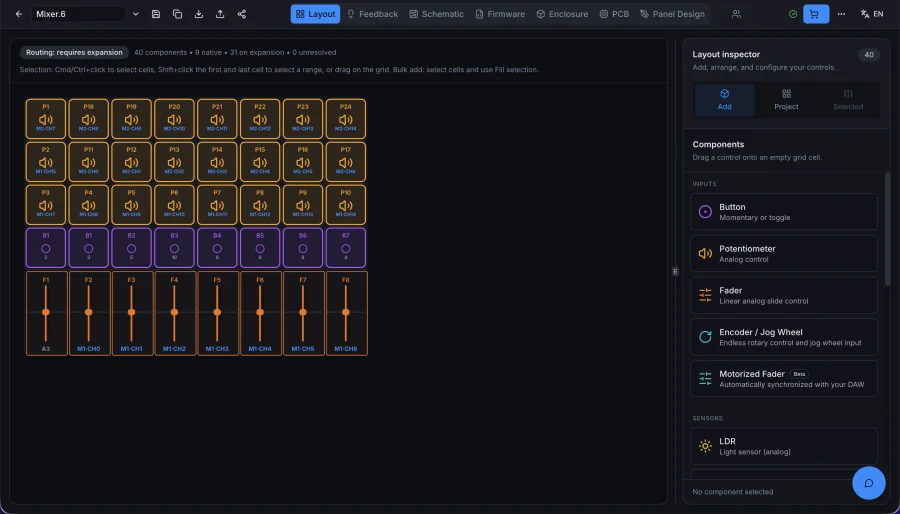Select button B4 on the grid
Viewport: 900px width, 514px height.
tap(217, 248)
